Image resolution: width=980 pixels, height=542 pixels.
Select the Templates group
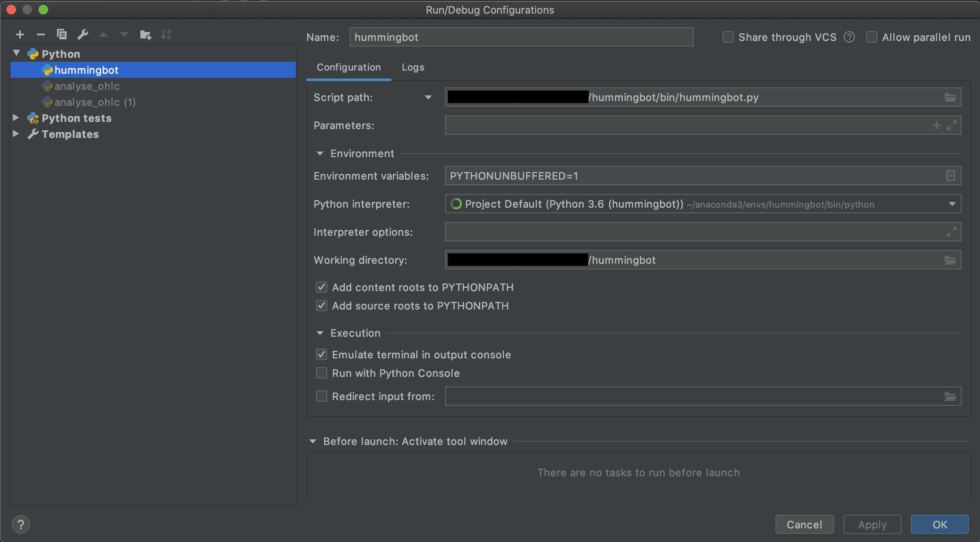153,134
